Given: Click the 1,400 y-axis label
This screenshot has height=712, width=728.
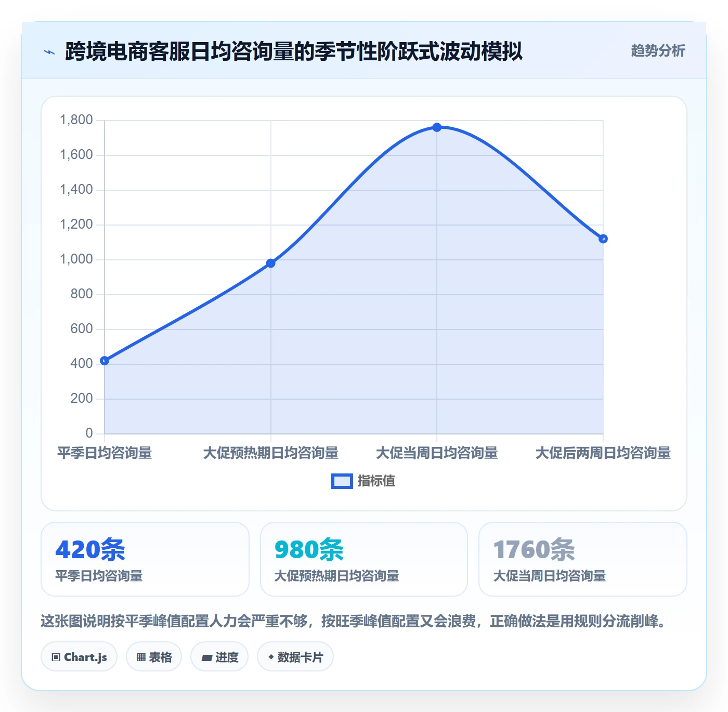Looking at the screenshot, I should 76,190.
